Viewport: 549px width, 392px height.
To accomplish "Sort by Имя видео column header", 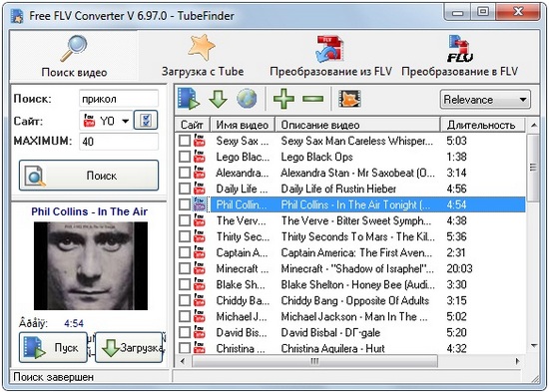I will [242, 125].
